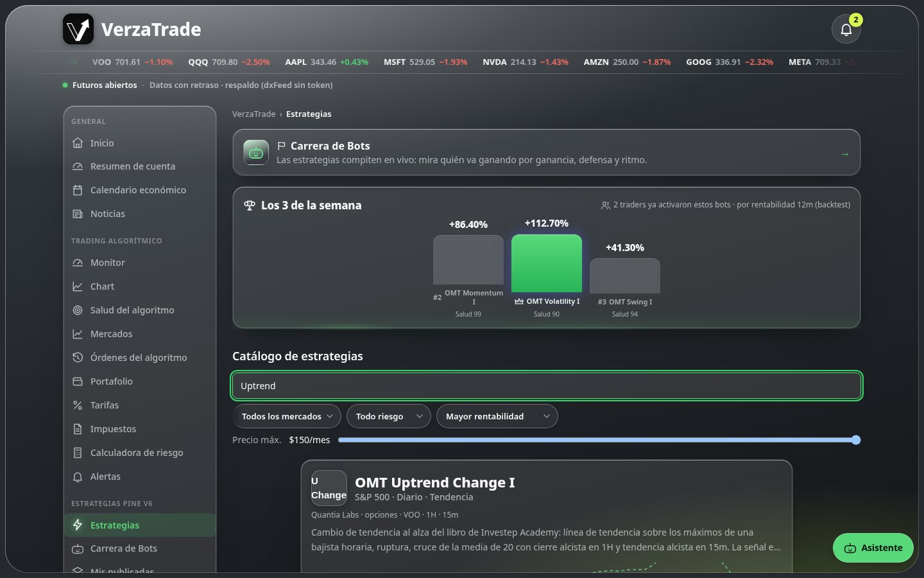The height and width of the screenshot is (578, 924).
Task: Open the Mayor rentabilidad sort dropdown
Action: pos(497,416)
